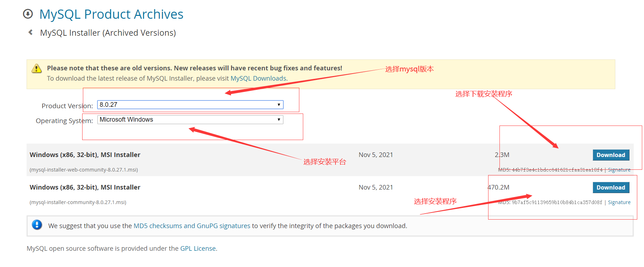
Task: Click the Operating System label
Action: click(x=64, y=121)
